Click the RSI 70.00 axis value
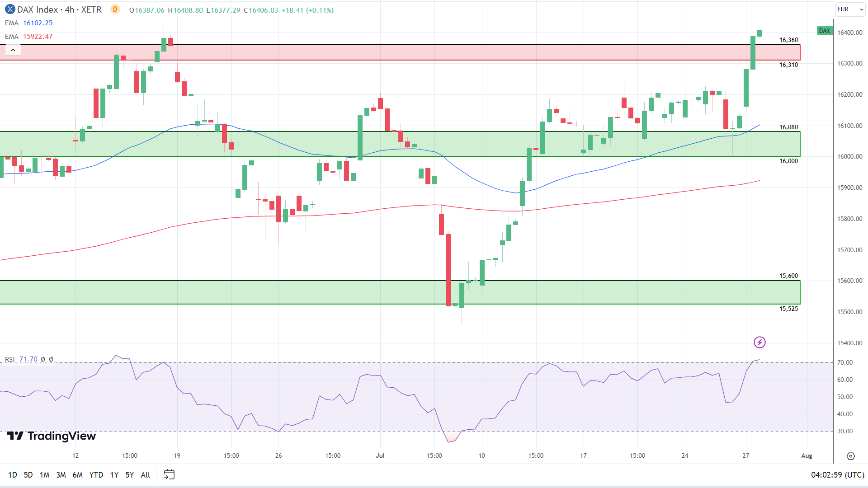The height and width of the screenshot is (488, 868). tap(845, 362)
